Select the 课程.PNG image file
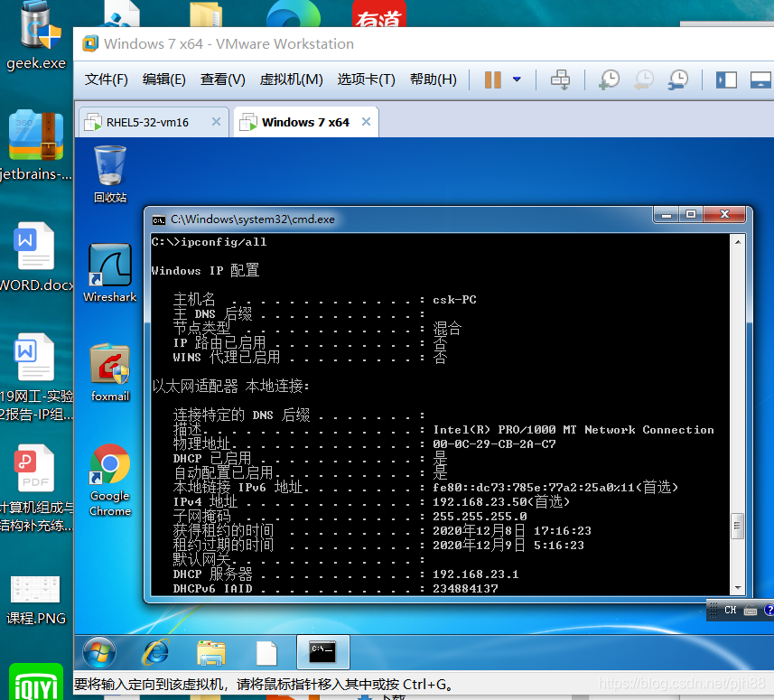Screen dimensions: 774x700 (x=36, y=601)
